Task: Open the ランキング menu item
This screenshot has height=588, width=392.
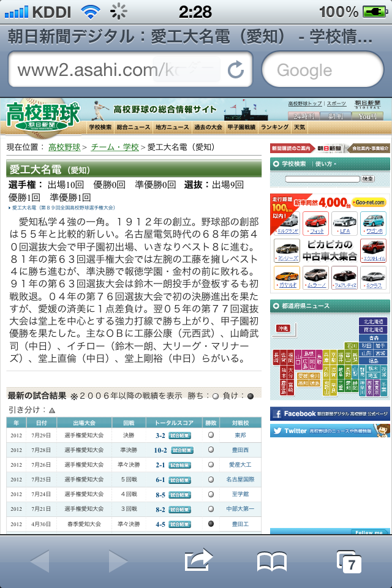Action: pos(274,127)
